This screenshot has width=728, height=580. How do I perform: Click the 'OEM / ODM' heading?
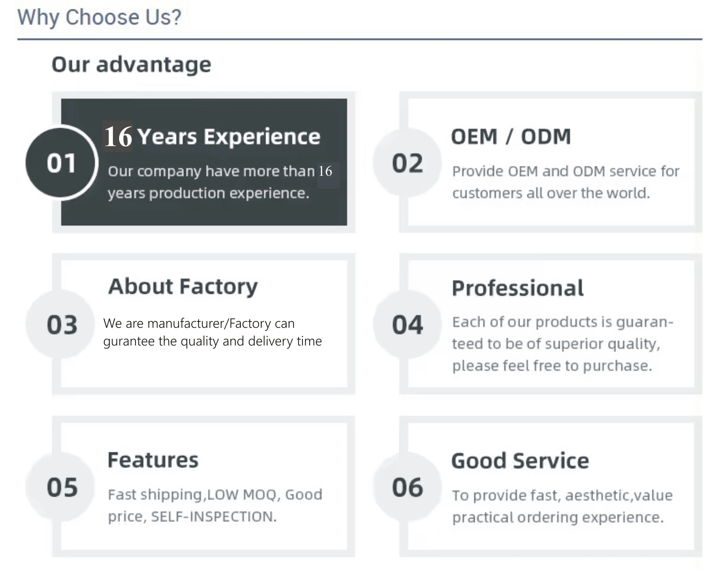click(511, 136)
